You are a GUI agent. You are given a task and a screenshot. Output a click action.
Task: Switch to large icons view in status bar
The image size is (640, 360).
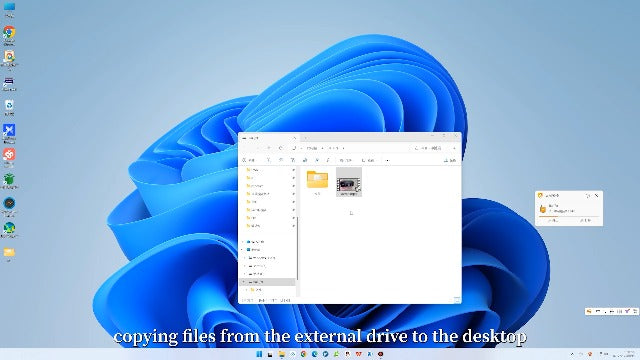click(x=458, y=300)
